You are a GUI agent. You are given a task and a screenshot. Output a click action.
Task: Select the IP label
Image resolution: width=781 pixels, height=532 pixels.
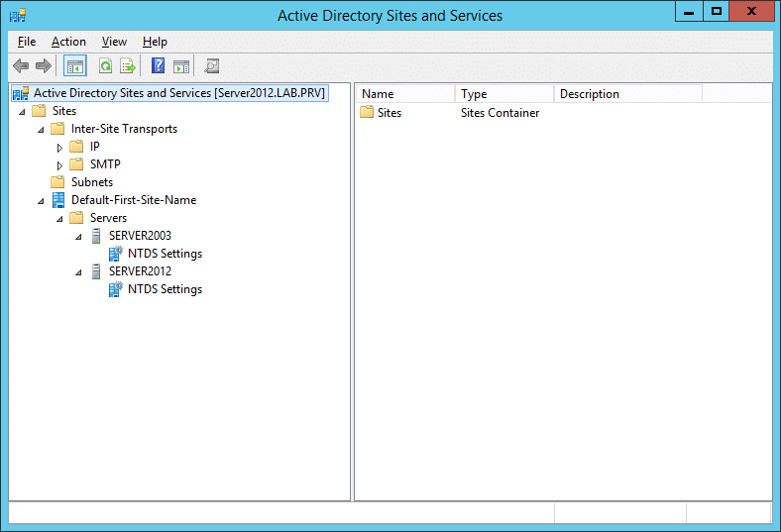point(94,147)
